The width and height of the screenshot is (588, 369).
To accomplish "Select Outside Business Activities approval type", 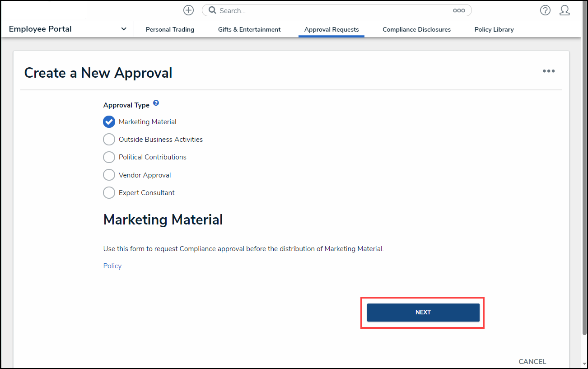I will click(x=109, y=140).
